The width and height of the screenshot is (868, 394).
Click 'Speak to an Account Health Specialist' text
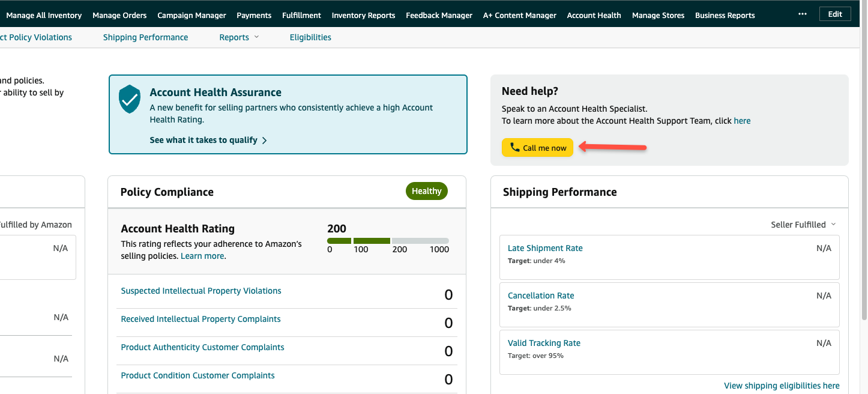click(574, 109)
